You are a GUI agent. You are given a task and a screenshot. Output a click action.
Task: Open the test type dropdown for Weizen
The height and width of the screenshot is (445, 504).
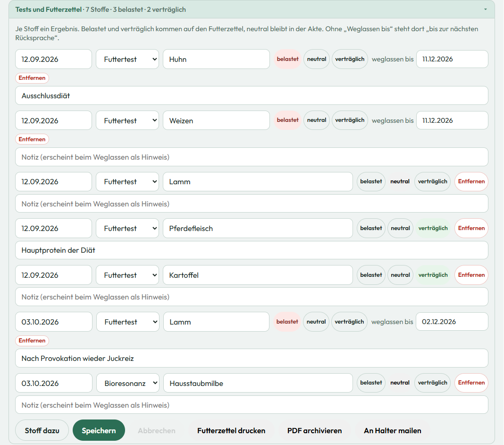[127, 120]
